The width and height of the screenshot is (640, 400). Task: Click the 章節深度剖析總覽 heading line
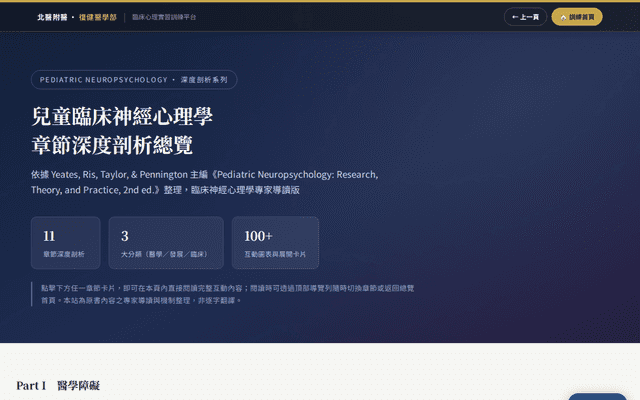coord(112,145)
